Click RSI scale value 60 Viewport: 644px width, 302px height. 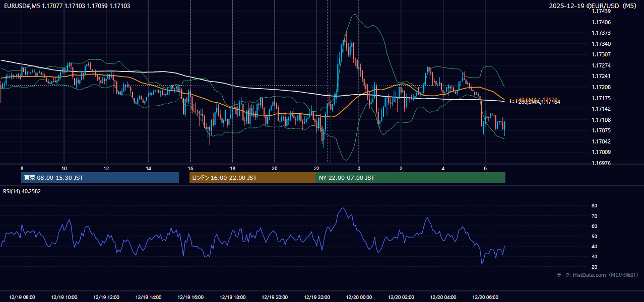tap(595, 226)
